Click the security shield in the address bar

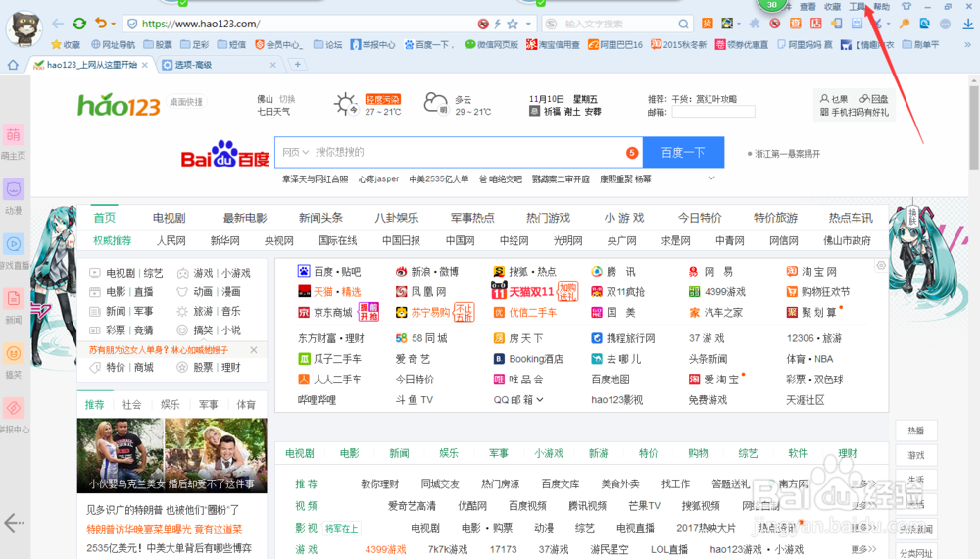132,24
